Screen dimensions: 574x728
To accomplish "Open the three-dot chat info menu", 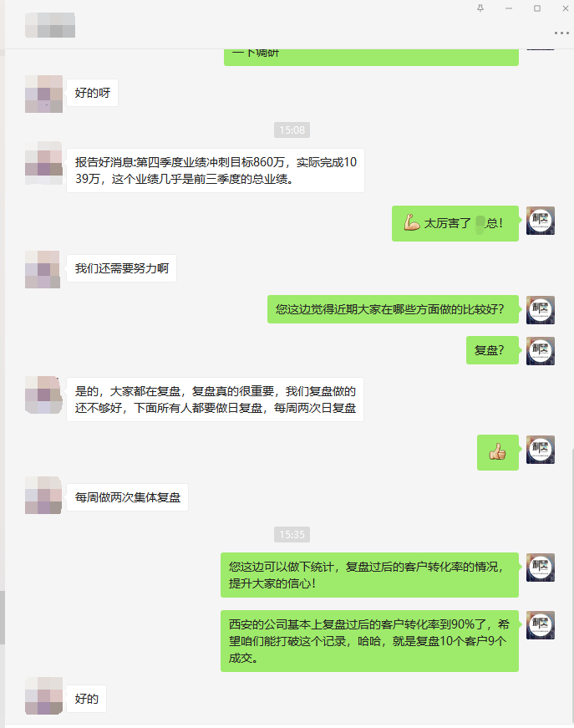I will tap(561, 33).
